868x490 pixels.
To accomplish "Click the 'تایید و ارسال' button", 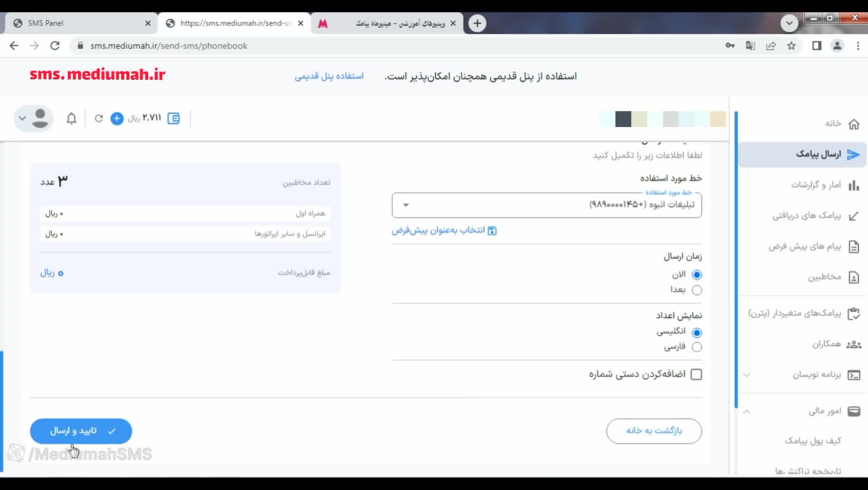I will click(81, 431).
